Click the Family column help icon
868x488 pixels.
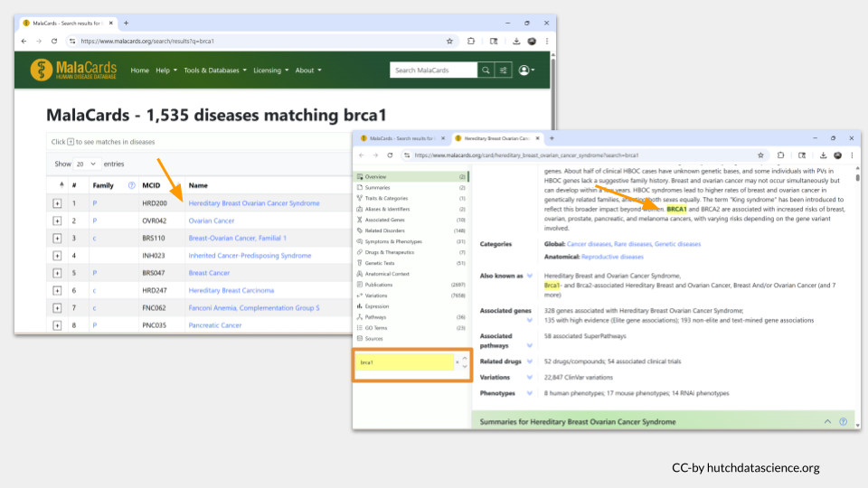(x=131, y=185)
